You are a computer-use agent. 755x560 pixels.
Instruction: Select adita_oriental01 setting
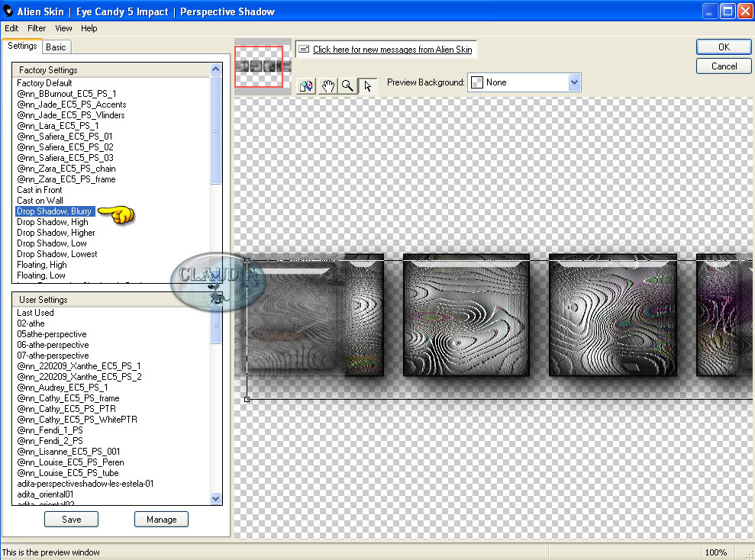pos(45,494)
